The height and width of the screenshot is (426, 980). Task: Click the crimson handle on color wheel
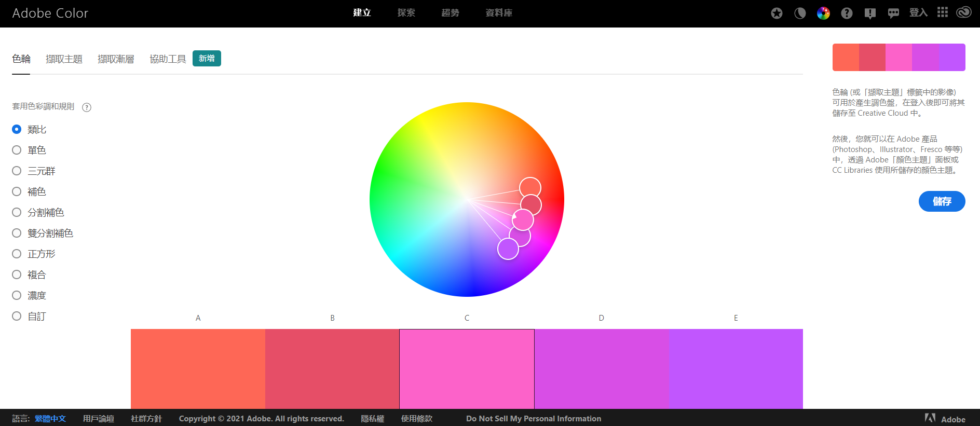click(x=532, y=205)
